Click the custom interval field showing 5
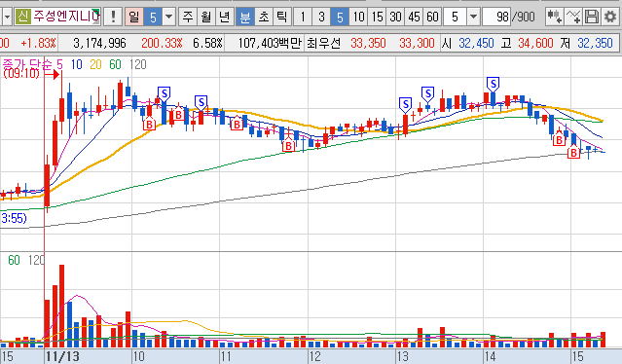 tap(455, 18)
